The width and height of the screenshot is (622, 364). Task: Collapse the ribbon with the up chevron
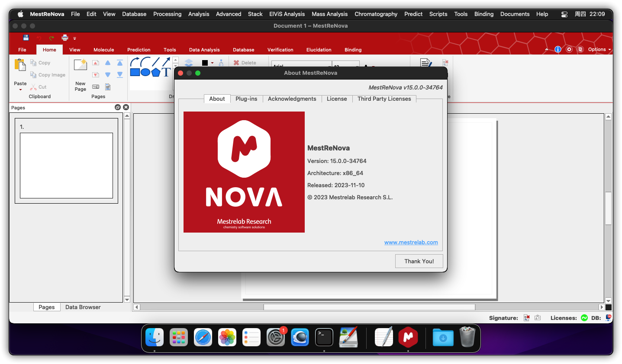pos(547,49)
